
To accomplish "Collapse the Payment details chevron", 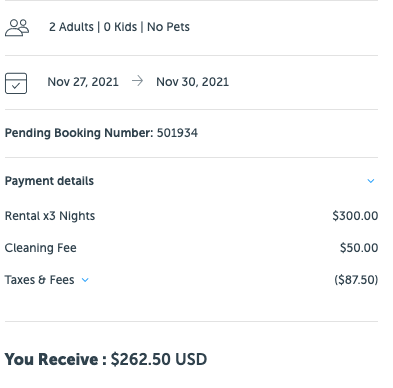I will pos(371,181).
